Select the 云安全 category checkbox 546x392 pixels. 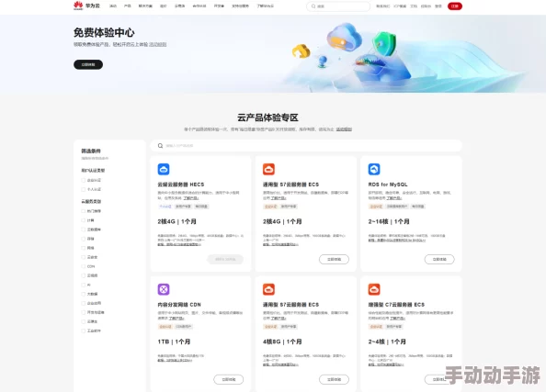(84, 257)
